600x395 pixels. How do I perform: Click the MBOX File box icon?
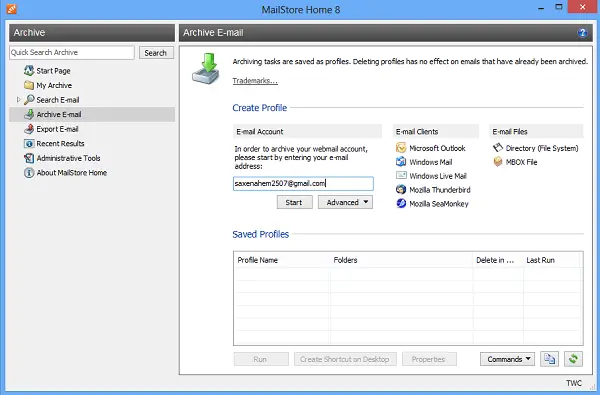pyautogui.click(x=497, y=162)
